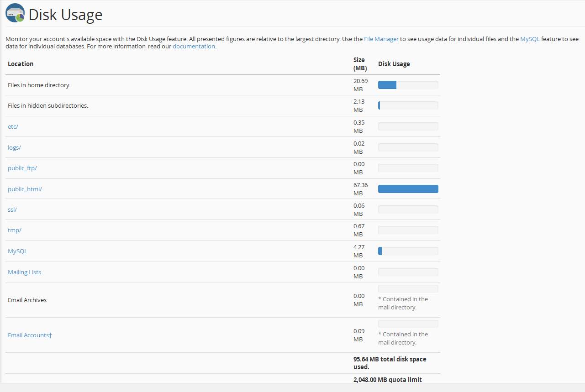Screen dimensions: 585x392
Task: Open the etc/ directory link
Action: tap(13, 126)
